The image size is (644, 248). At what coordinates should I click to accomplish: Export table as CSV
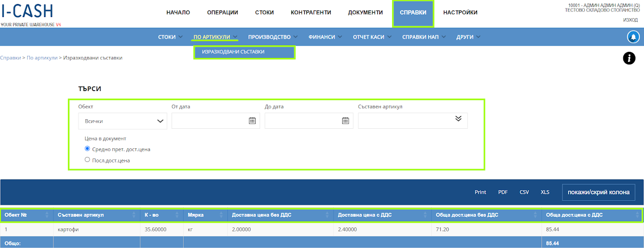click(x=524, y=192)
